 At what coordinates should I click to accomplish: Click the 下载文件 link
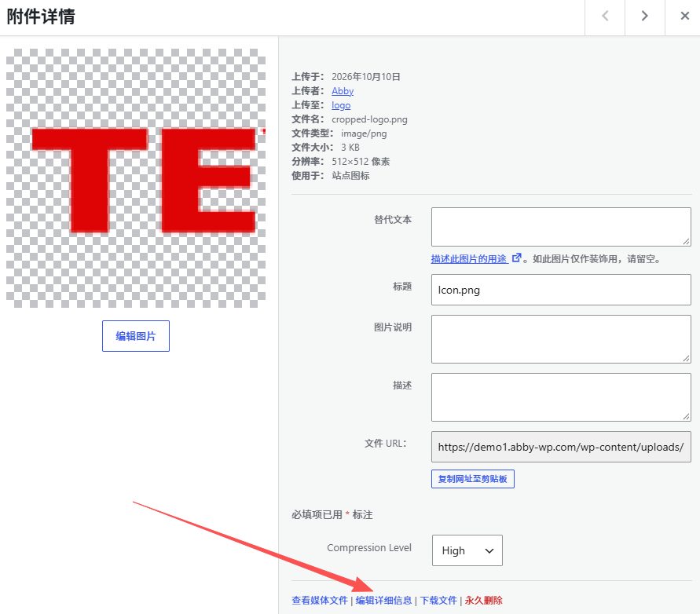point(438,600)
